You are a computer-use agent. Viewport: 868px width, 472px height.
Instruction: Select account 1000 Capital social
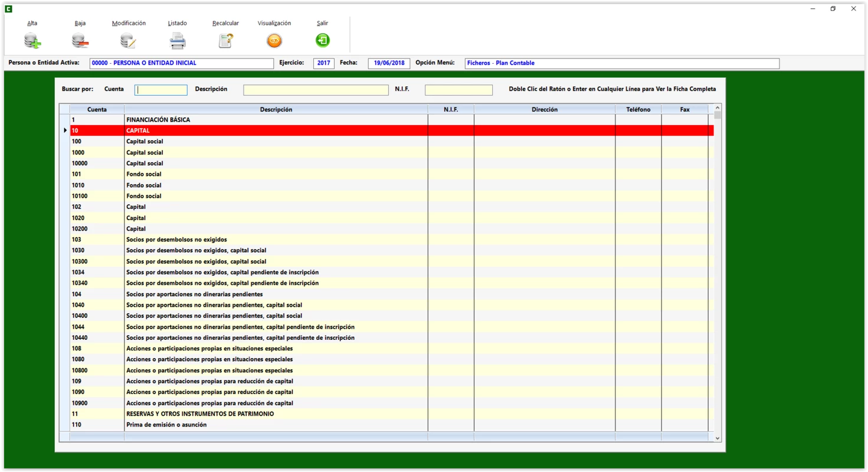pyautogui.click(x=391, y=152)
